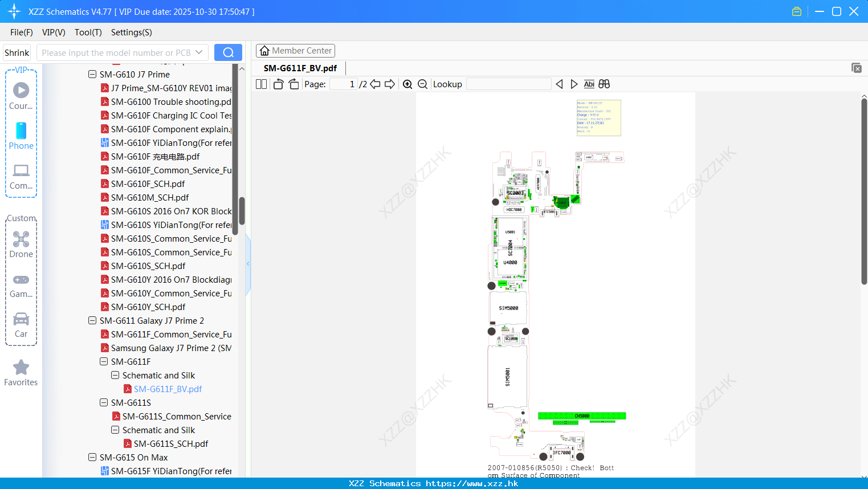Click the file tree vertical scrollbar thumb
Screen dimensions: 868x489
[x=242, y=211]
